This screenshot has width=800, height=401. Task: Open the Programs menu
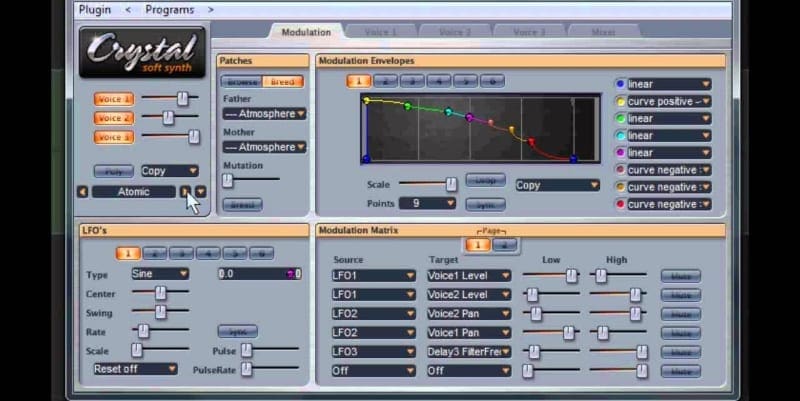[x=169, y=10]
